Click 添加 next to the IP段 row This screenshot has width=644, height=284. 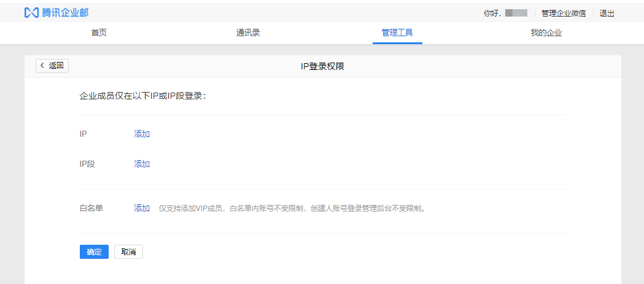pos(142,164)
